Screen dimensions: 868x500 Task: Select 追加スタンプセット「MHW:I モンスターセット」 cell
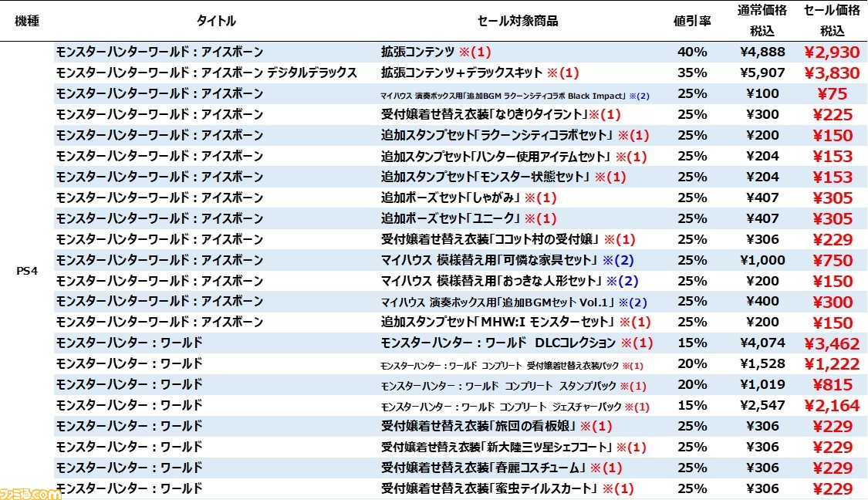516,323
